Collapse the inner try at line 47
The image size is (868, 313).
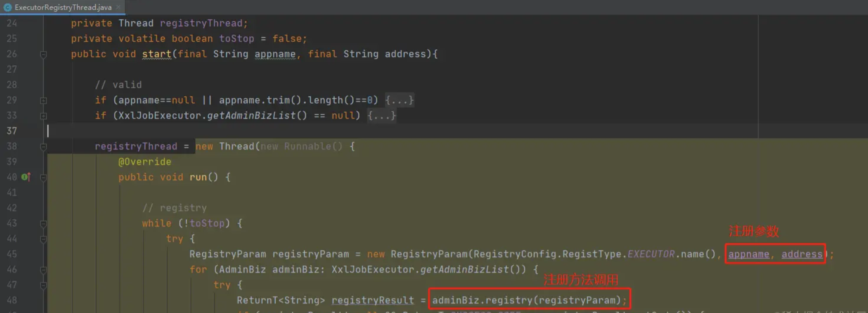point(44,285)
